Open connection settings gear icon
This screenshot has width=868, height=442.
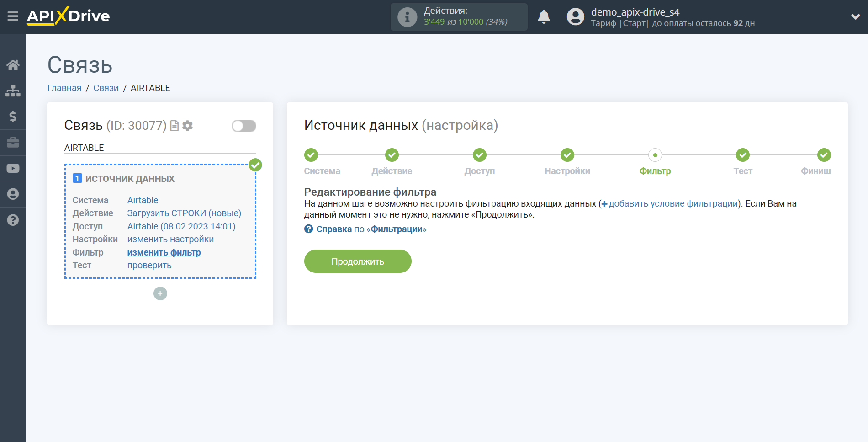[187, 126]
